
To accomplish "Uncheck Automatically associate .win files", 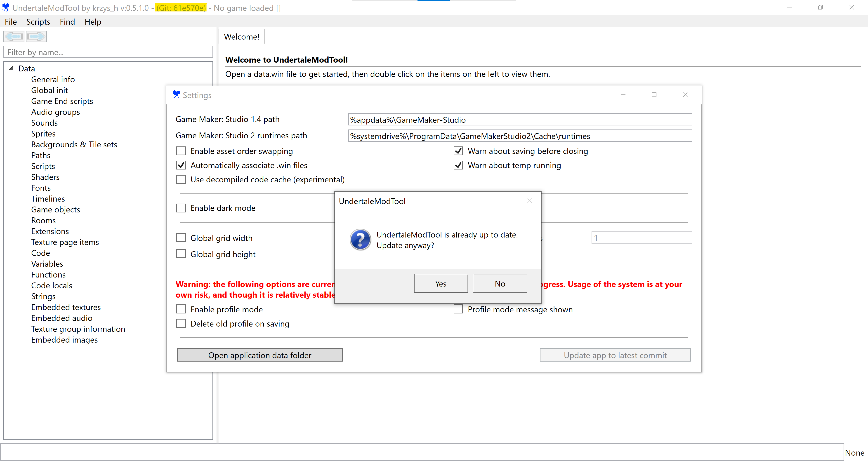I will pos(181,165).
